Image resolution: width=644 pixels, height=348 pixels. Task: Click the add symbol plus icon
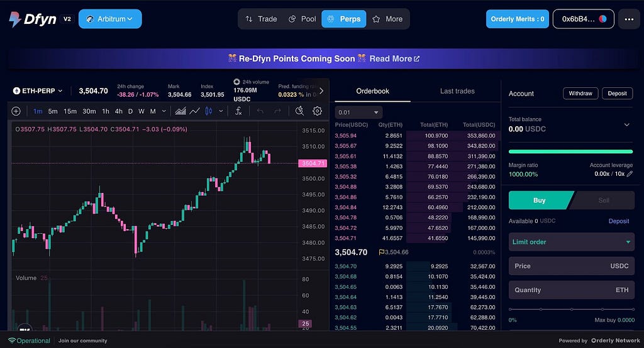tap(16, 111)
